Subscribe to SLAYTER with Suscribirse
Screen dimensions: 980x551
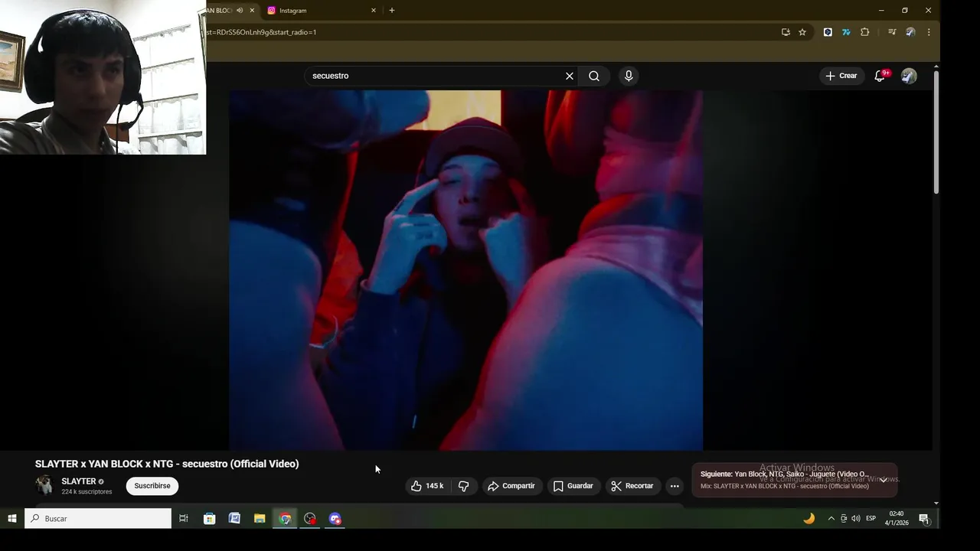tap(152, 486)
